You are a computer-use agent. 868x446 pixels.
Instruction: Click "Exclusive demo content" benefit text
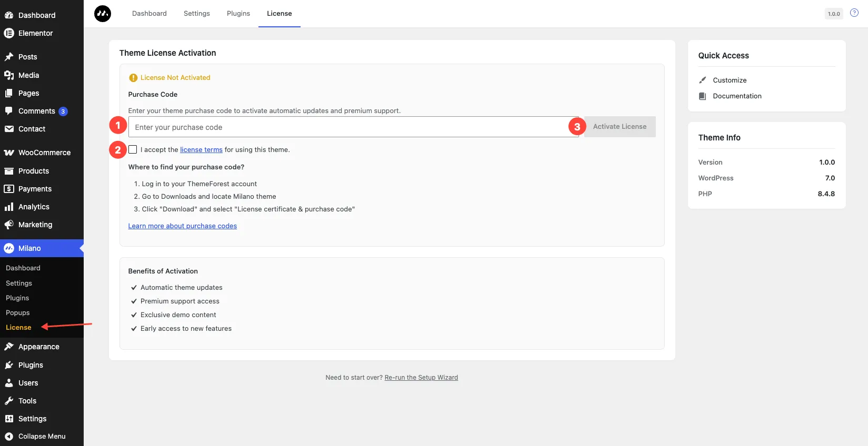[x=178, y=315]
